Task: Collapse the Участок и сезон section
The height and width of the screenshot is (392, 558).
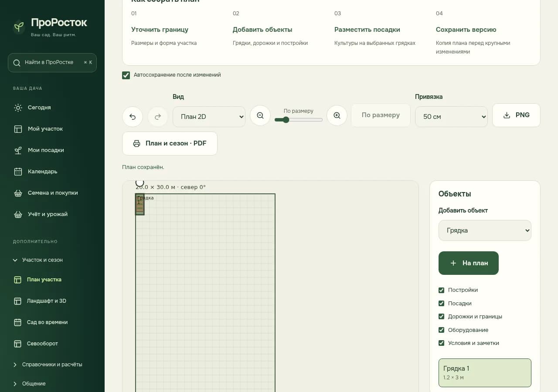Action: (x=52, y=260)
